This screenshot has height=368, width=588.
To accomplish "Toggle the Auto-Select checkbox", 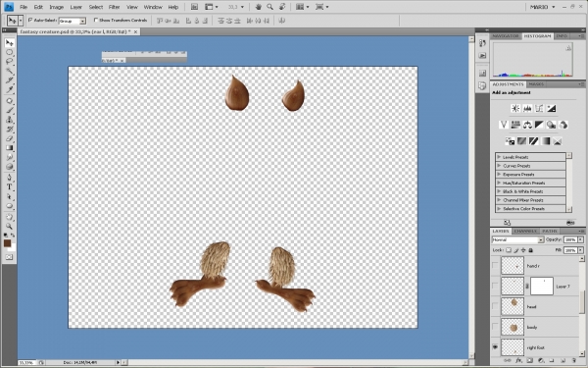I will click(30, 20).
